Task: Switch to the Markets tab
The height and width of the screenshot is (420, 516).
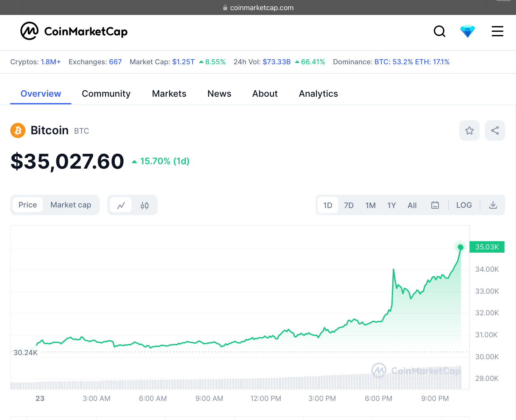Action: [x=169, y=94]
